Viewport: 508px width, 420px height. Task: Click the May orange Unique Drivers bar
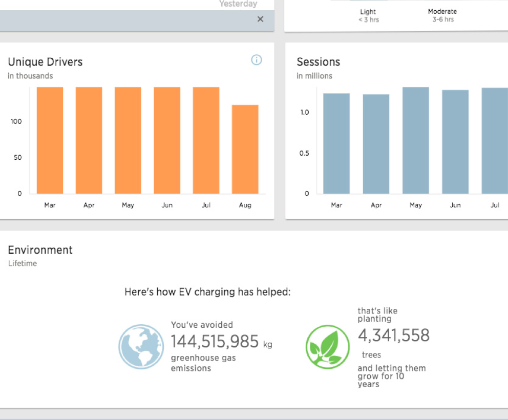click(x=128, y=141)
